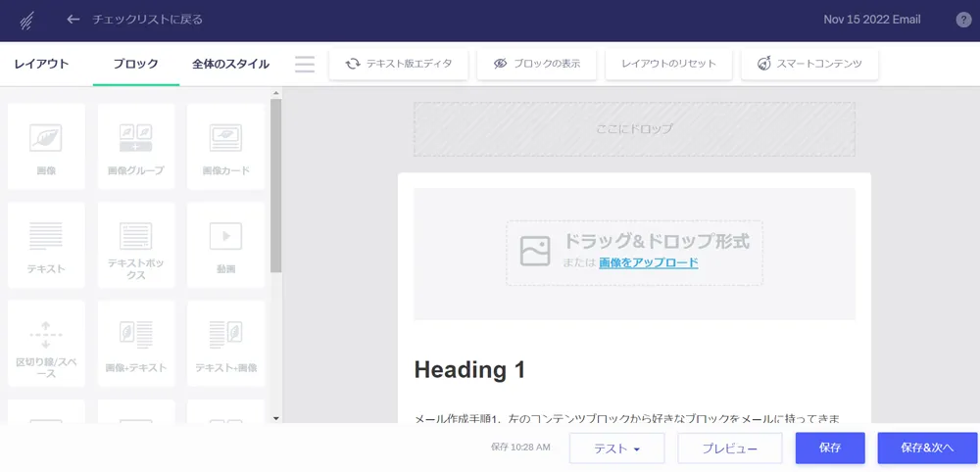Screen dimensions: 980x472
Task: Switch to the レイアウト tab
Action: [x=42, y=64]
